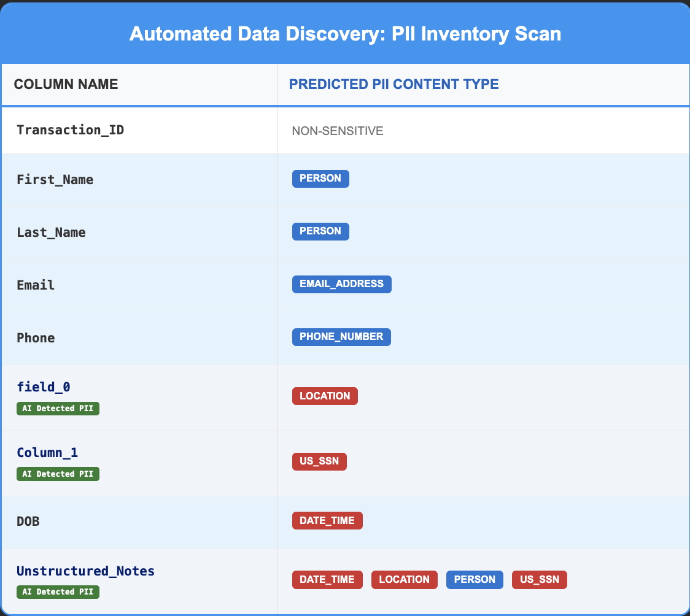Click the NON-SENSITIVE label for Transaction_ID
This screenshot has width=690, height=616.
click(x=338, y=131)
